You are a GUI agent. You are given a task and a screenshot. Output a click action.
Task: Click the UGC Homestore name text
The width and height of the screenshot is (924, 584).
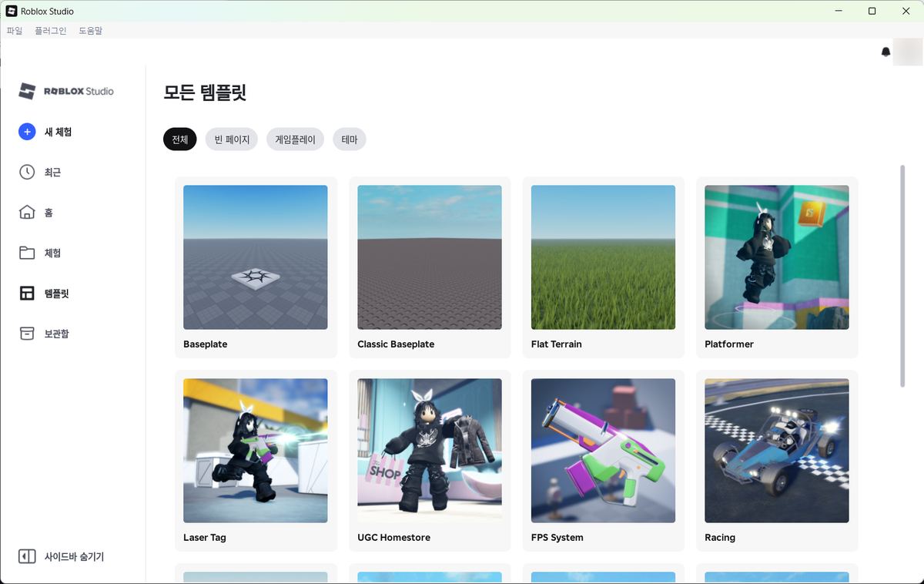(394, 538)
